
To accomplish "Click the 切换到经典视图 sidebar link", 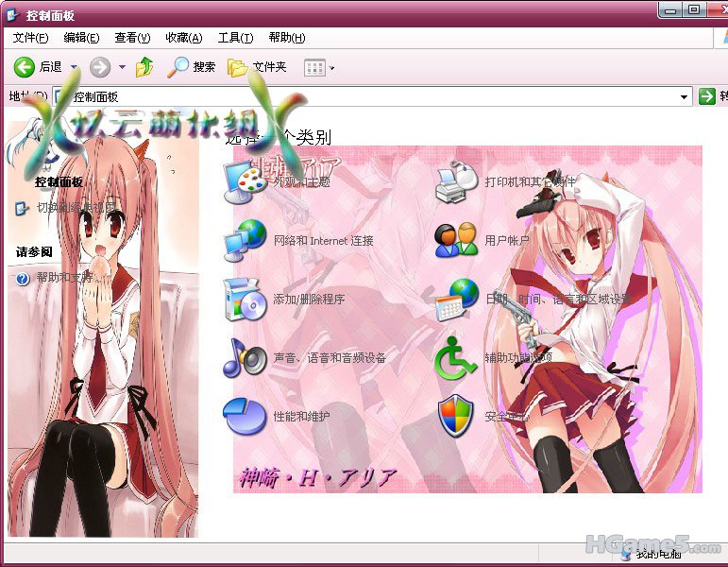I will tap(76, 208).
